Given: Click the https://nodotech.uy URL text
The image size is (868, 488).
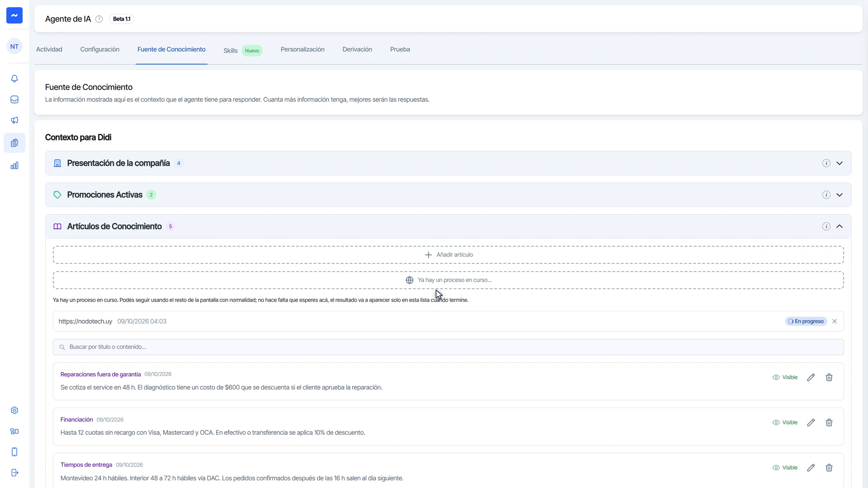Looking at the screenshot, I should tap(85, 321).
